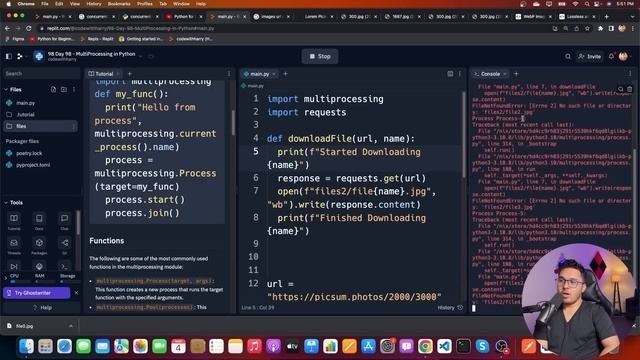The width and height of the screenshot is (640, 360).
Task: Close the main.py editor tab
Action: tap(274, 74)
